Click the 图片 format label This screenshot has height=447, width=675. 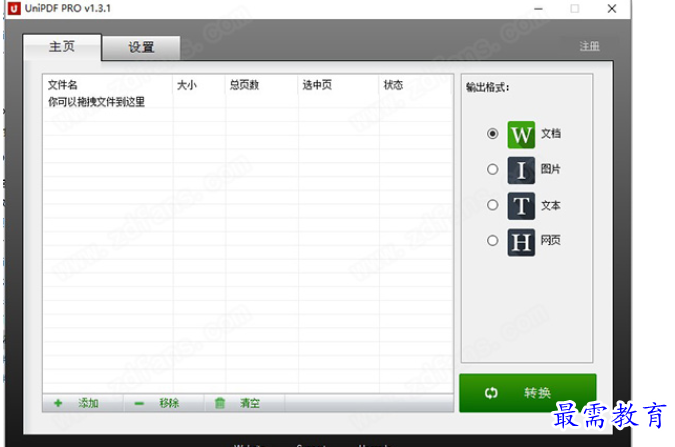551,169
